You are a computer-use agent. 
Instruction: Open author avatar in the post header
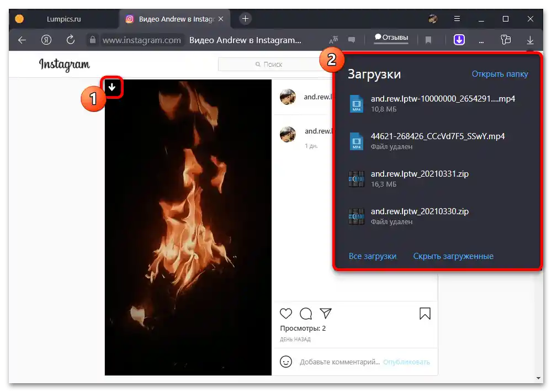pyautogui.click(x=288, y=97)
